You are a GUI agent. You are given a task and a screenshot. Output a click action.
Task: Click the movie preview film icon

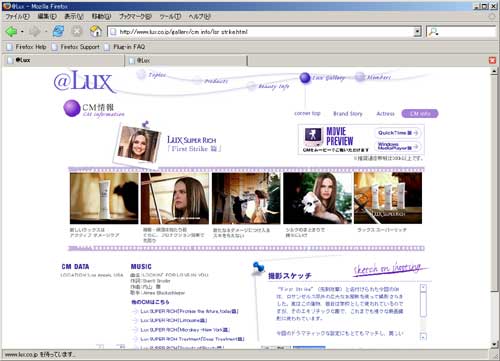click(312, 136)
